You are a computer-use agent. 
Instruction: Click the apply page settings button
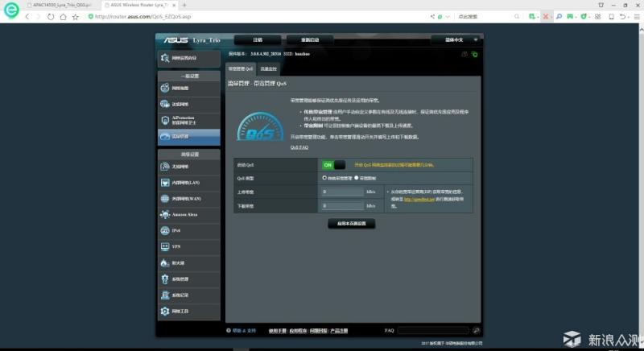(x=352, y=223)
